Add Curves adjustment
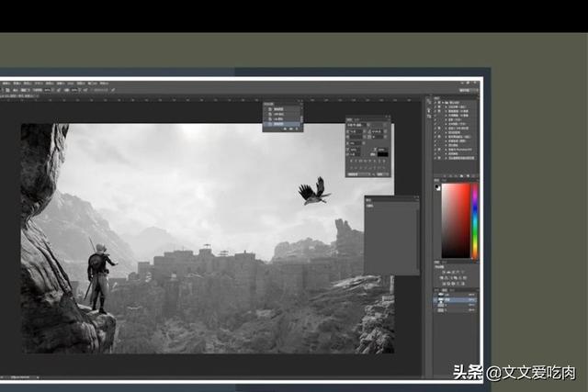Image resolution: width=588 pixels, height=392 pixels. (x=453, y=272)
